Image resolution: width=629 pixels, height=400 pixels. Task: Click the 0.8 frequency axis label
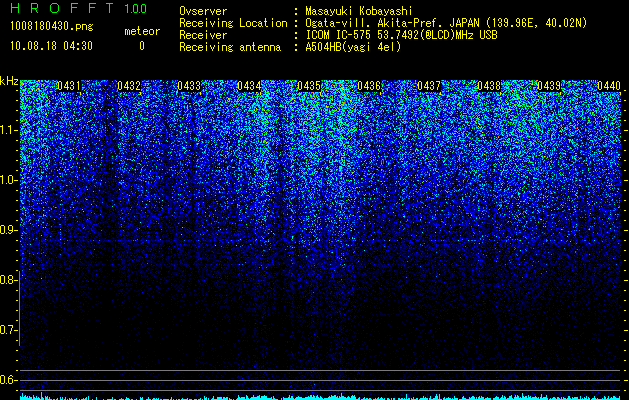point(8,280)
